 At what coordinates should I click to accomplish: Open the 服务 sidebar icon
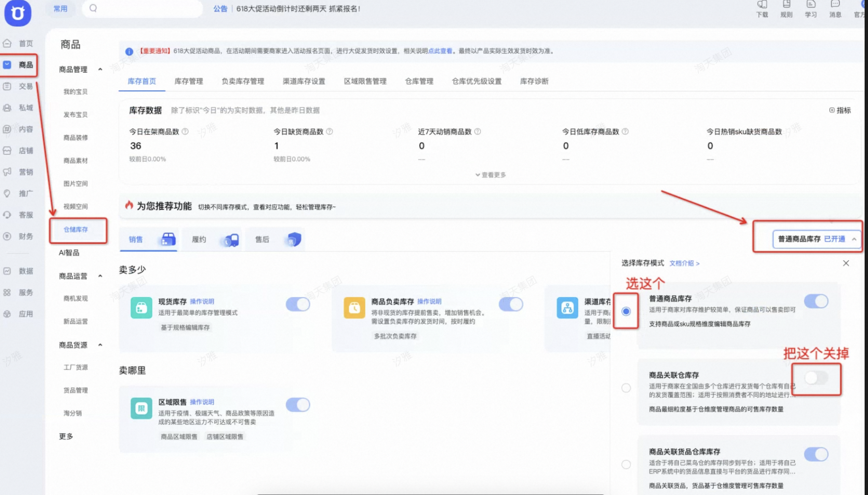pyautogui.click(x=7, y=292)
